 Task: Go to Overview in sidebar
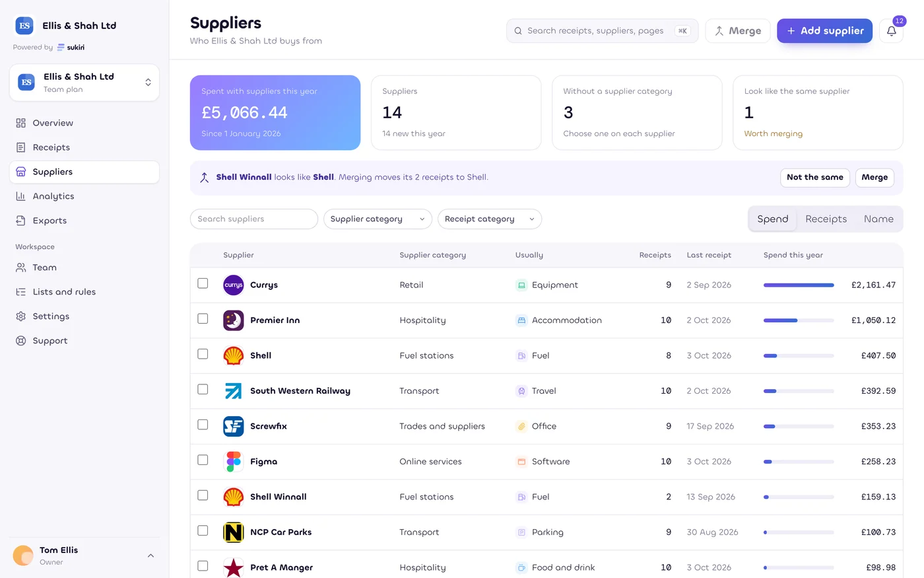tap(84, 123)
